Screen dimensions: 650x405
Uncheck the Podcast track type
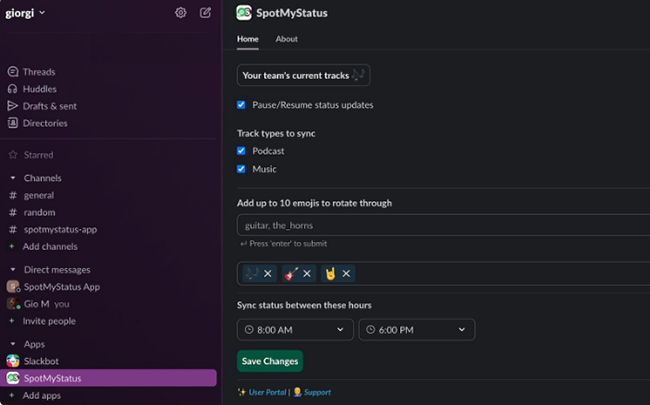click(241, 151)
